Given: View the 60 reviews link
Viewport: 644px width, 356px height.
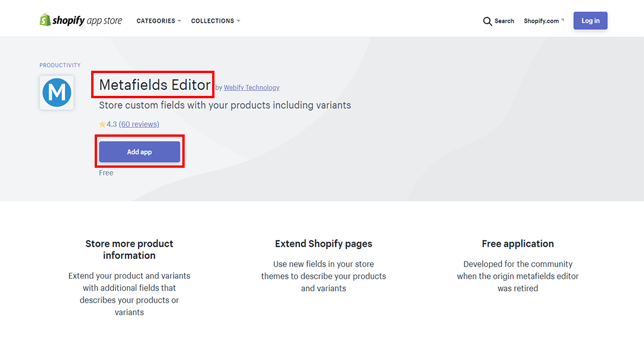Looking at the screenshot, I should (x=139, y=124).
